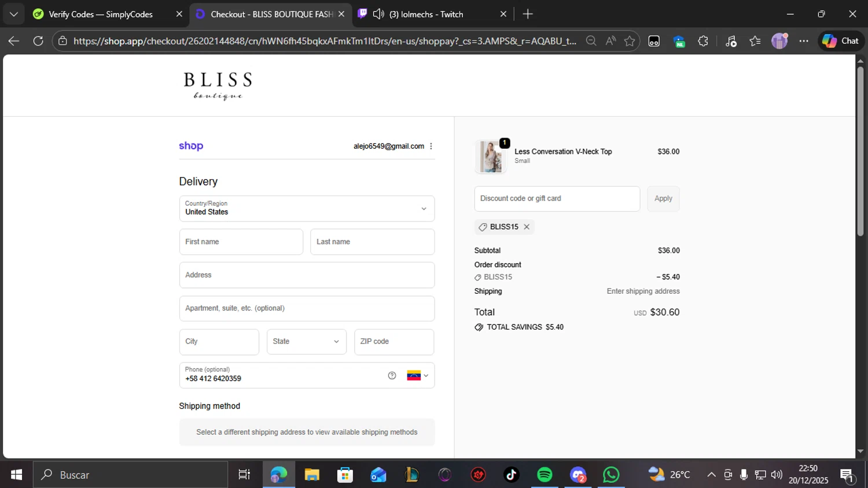This screenshot has height=488, width=868.
Task: Open the tab search dropdown
Action: coord(14,14)
